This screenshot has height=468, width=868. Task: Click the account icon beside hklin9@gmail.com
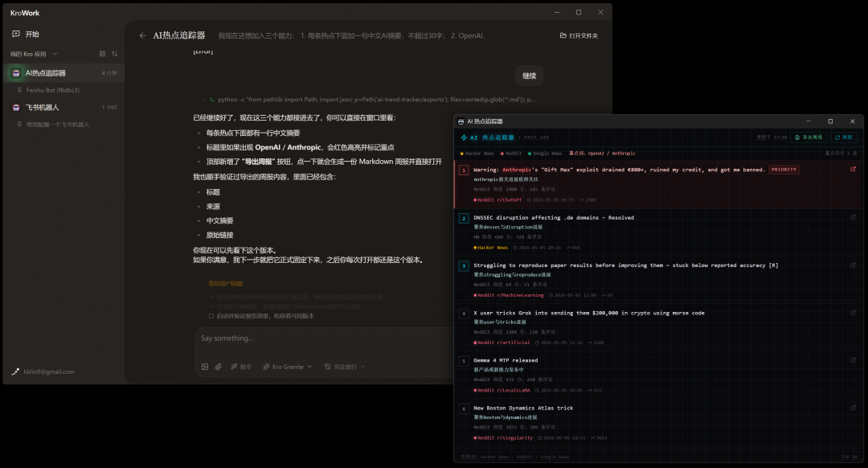[x=15, y=372]
